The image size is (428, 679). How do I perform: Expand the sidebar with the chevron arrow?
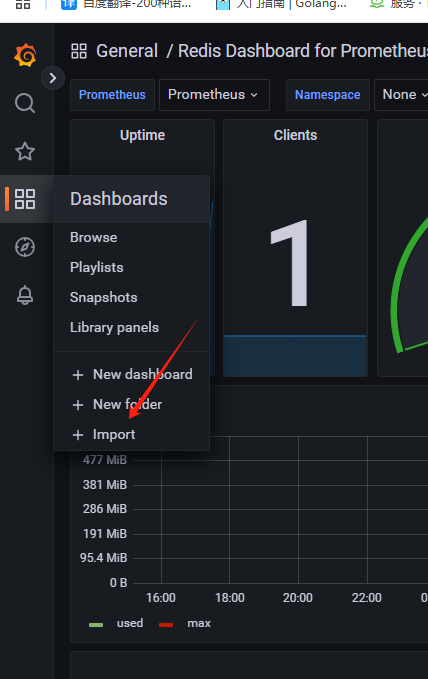[x=53, y=78]
